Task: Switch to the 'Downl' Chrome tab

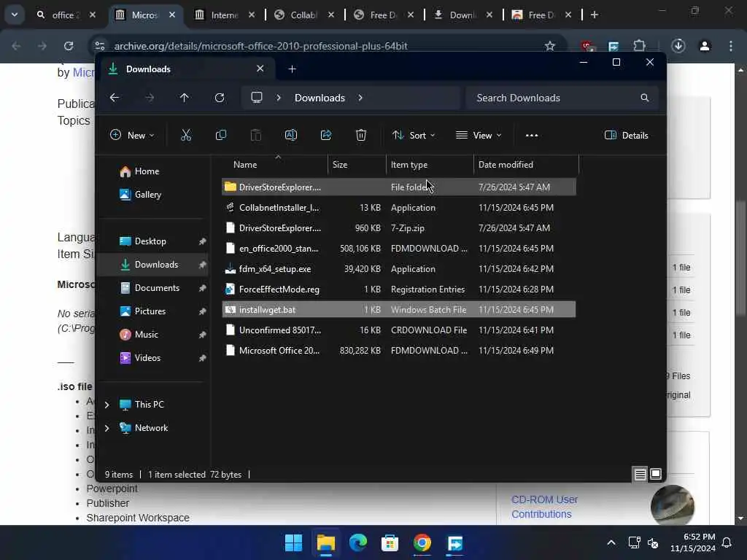Action: pyautogui.click(x=462, y=15)
